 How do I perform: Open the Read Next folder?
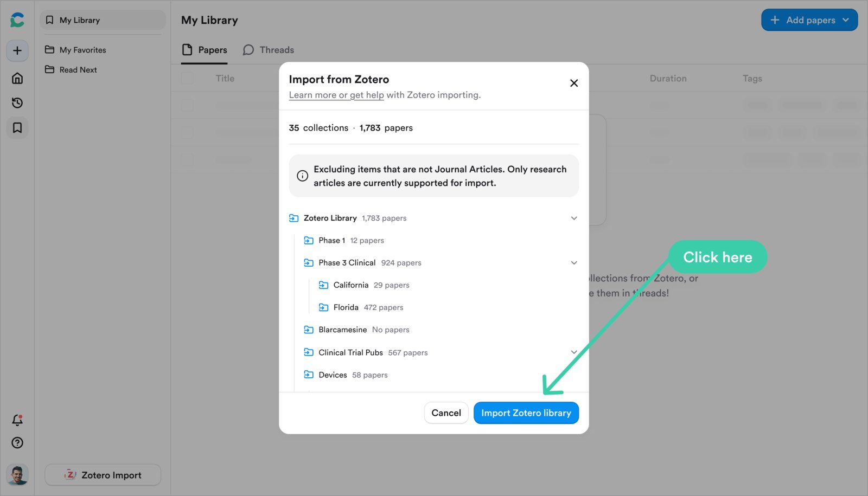71,70
